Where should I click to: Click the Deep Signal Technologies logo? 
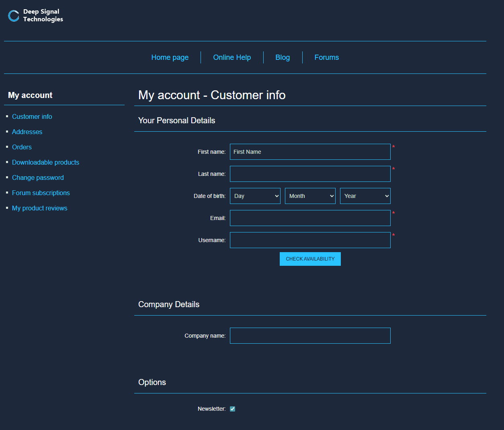tap(36, 16)
